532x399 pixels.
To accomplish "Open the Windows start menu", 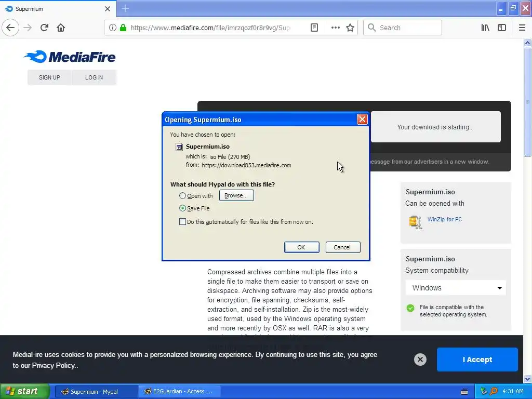I will 25,392.
